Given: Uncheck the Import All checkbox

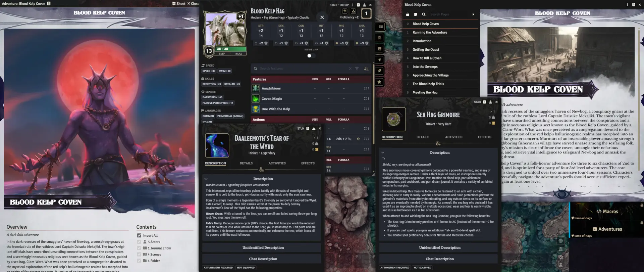Looking at the screenshot, I should click(139, 235).
